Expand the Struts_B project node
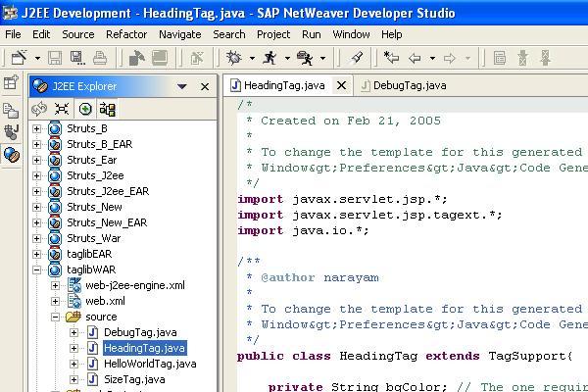The height and width of the screenshot is (392, 588). point(38,128)
